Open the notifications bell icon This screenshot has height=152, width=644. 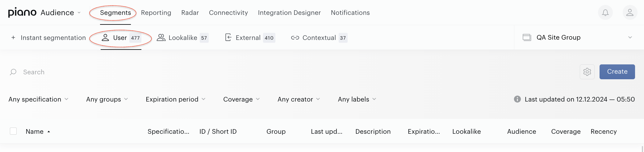click(605, 13)
